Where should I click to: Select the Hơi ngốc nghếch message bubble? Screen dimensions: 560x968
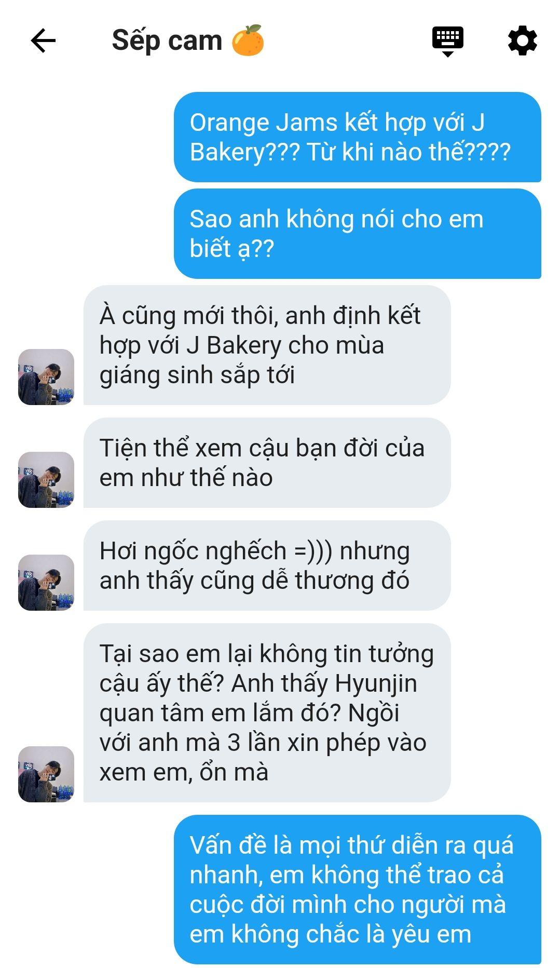click(267, 566)
